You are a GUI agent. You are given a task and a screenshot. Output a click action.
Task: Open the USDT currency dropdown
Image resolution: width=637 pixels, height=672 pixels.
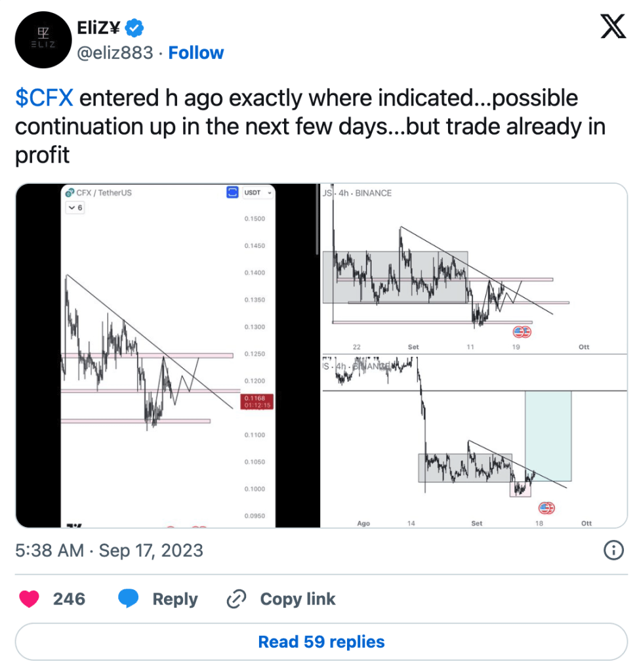click(258, 192)
